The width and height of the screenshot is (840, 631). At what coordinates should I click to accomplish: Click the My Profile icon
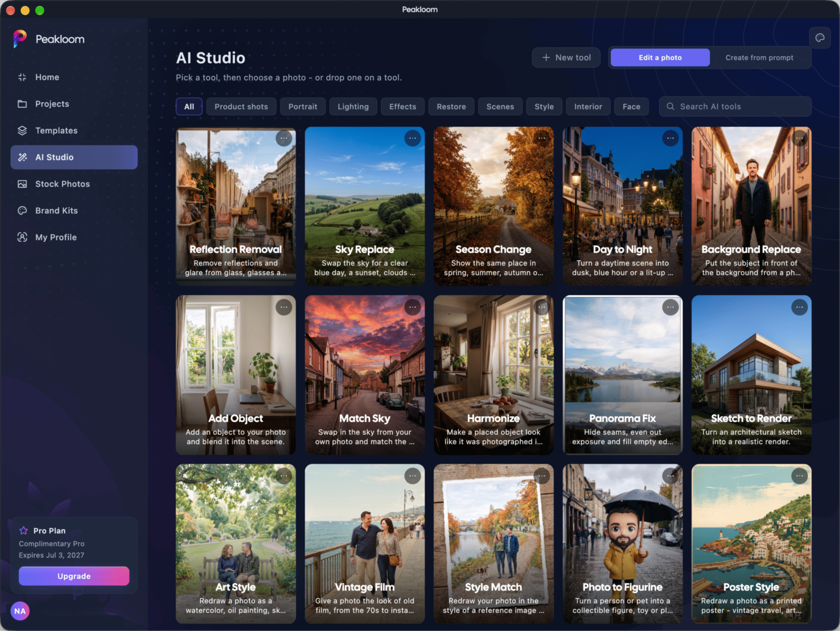coord(22,237)
